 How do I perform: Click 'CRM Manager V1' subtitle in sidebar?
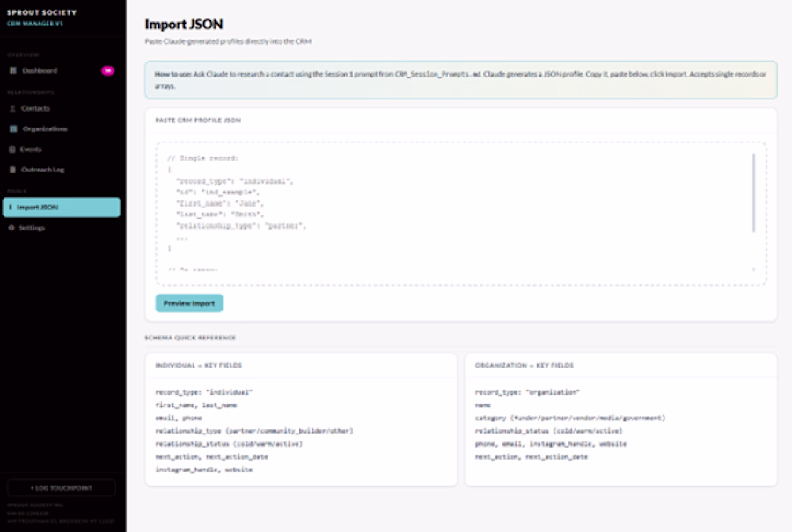pyautogui.click(x=35, y=23)
